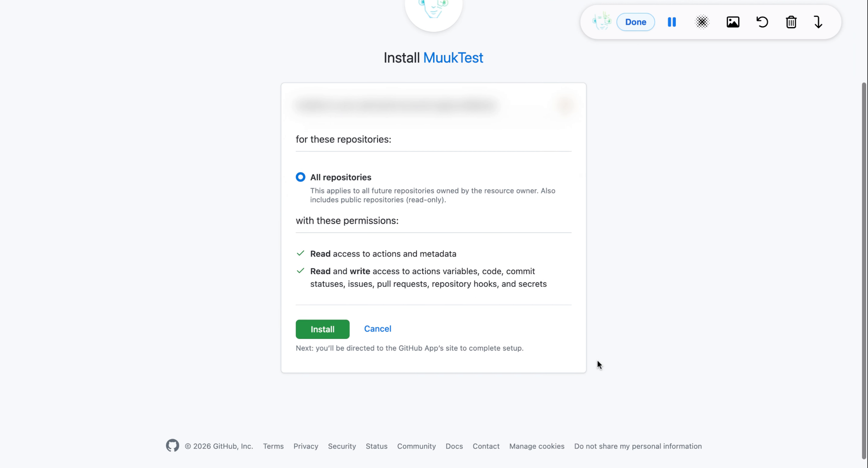Click the avatar icon in recording toolbar
868x468 pixels.
602,22
